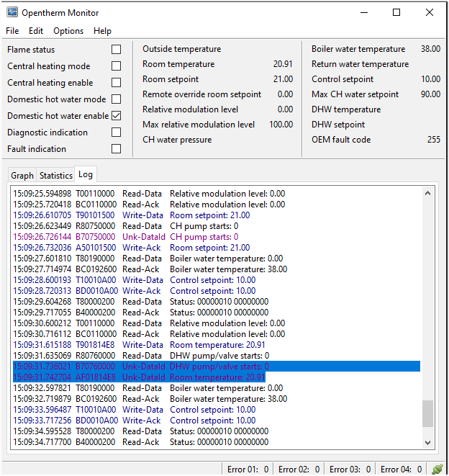Select the Log tab
Viewport: 449px width, 476px height.
pyautogui.click(x=86, y=174)
